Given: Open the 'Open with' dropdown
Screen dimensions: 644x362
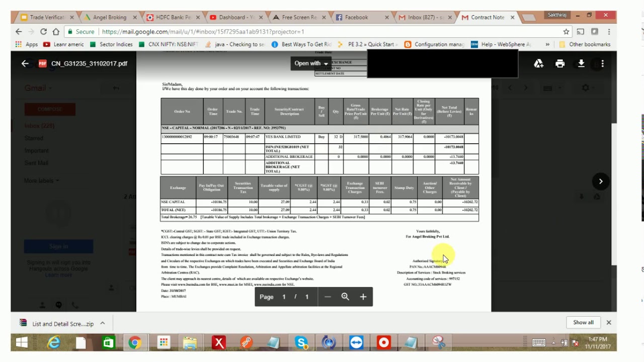Looking at the screenshot, I should [x=311, y=63].
